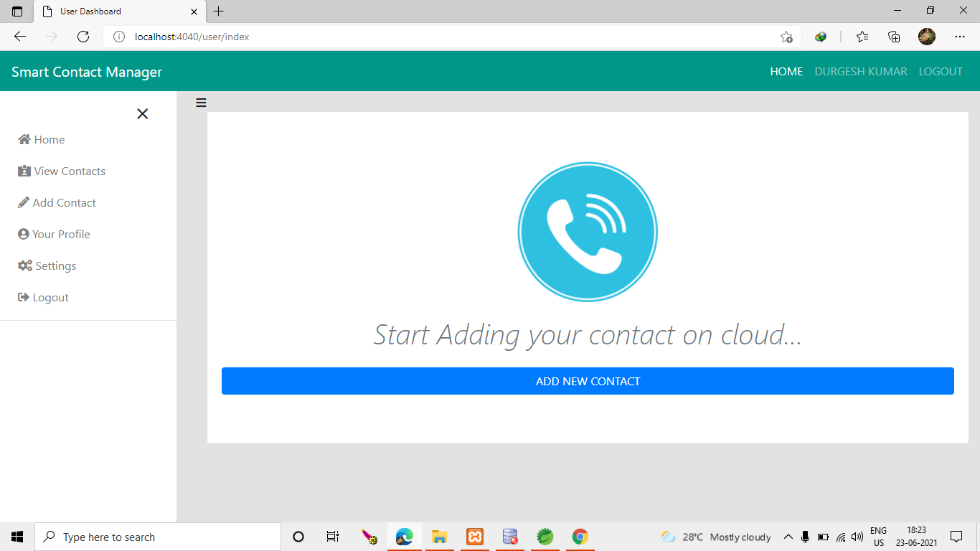Click the hamburger menu icon

(200, 103)
